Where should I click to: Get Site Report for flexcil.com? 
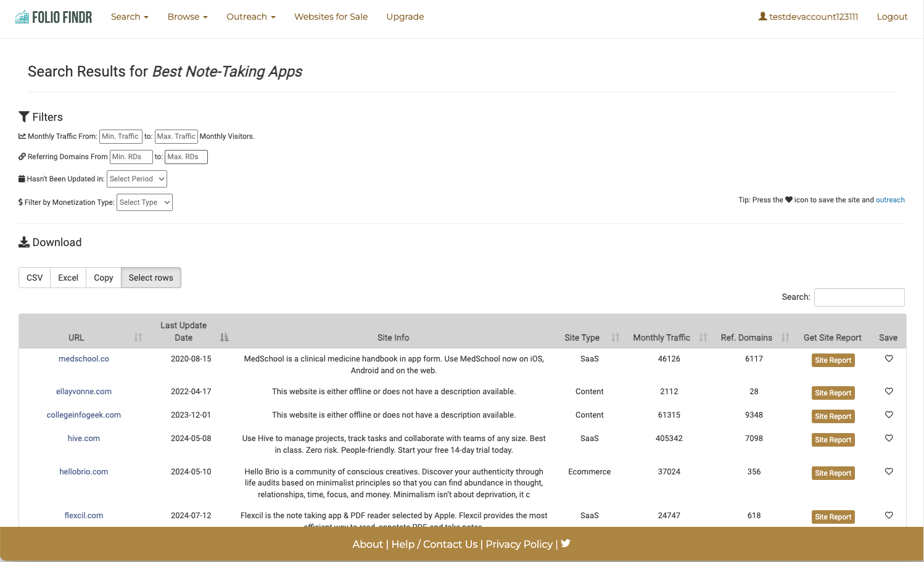pyautogui.click(x=833, y=517)
